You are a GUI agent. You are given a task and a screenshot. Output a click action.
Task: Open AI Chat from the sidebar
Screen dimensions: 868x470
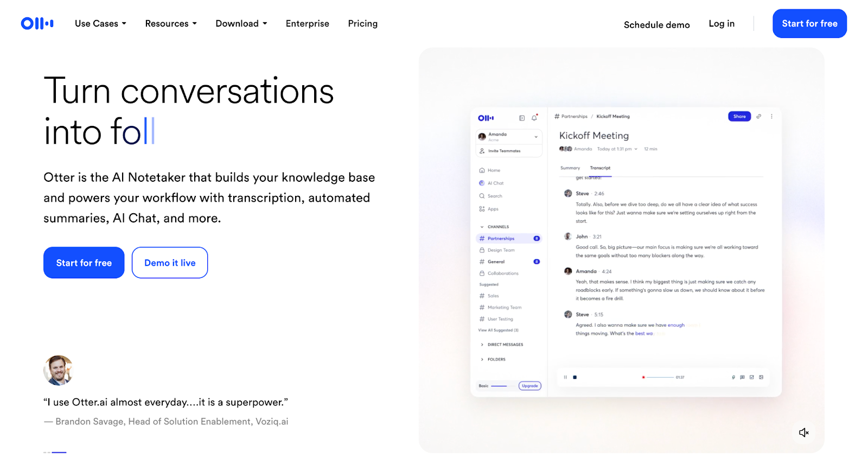[x=495, y=183]
